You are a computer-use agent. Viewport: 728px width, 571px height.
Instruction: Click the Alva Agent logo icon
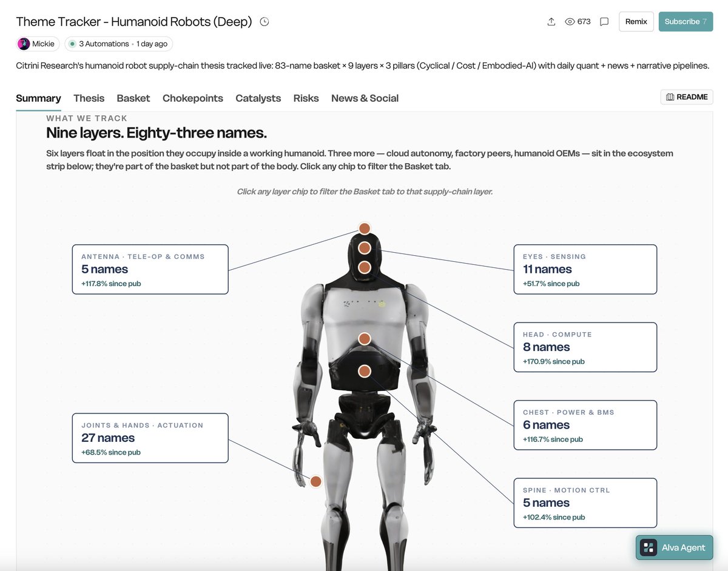(649, 547)
